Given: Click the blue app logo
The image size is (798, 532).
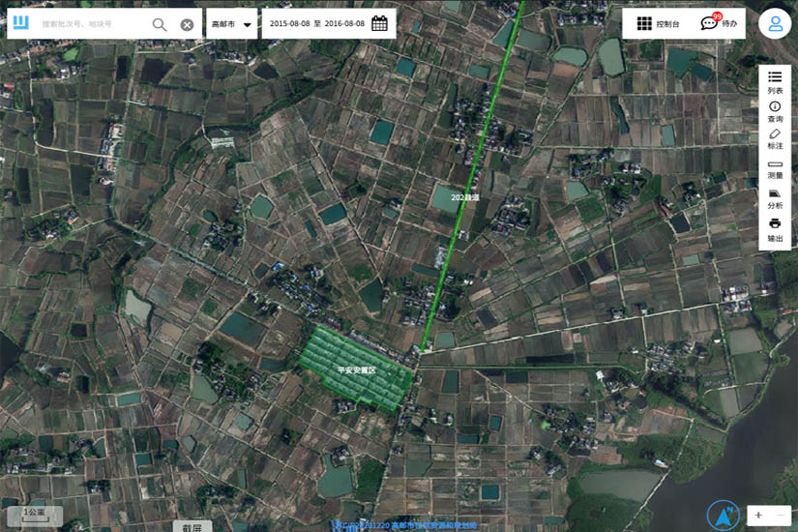Looking at the screenshot, I should pyautogui.click(x=21, y=23).
